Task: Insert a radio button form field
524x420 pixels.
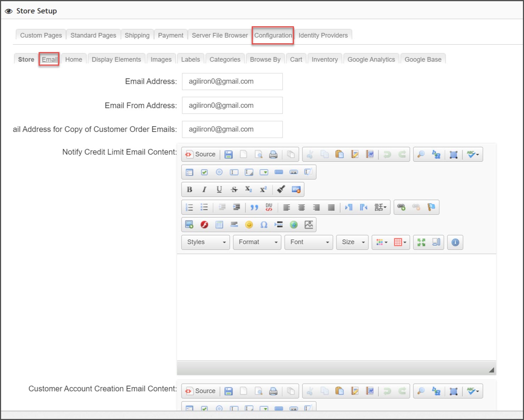Action: pos(219,172)
